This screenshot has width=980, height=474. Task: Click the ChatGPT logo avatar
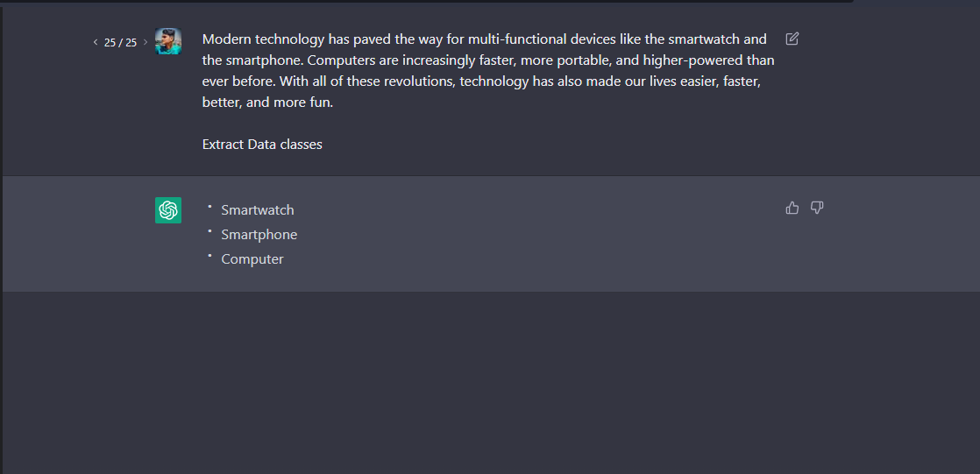[168, 210]
